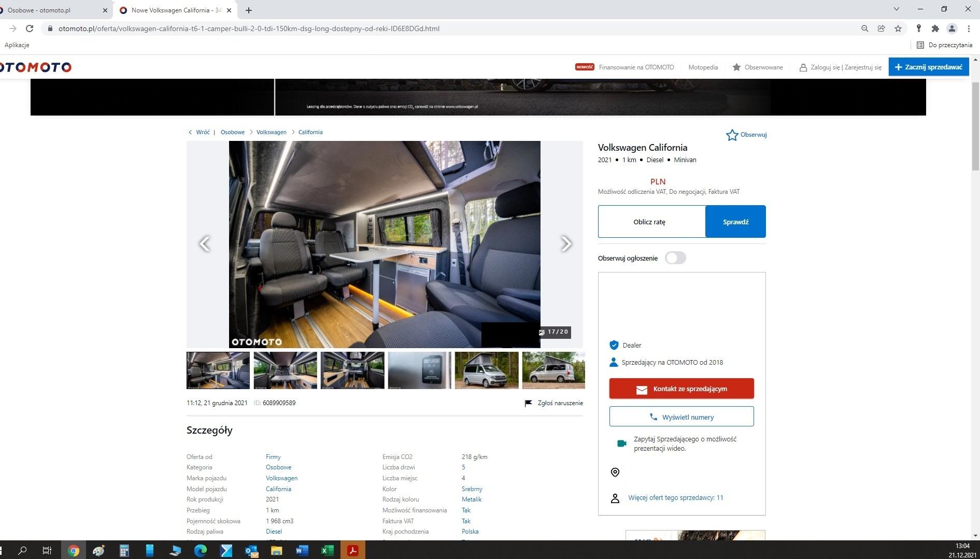Reload the page

(30, 28)
